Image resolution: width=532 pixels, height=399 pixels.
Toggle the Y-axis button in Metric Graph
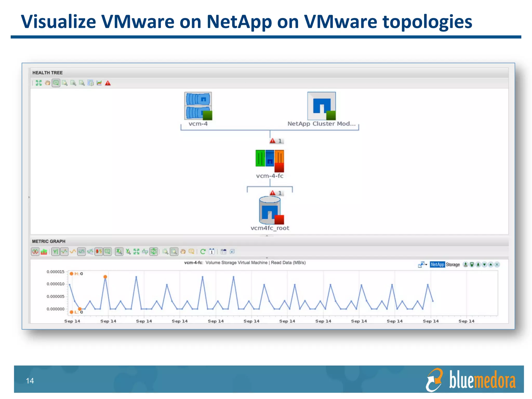56,251
